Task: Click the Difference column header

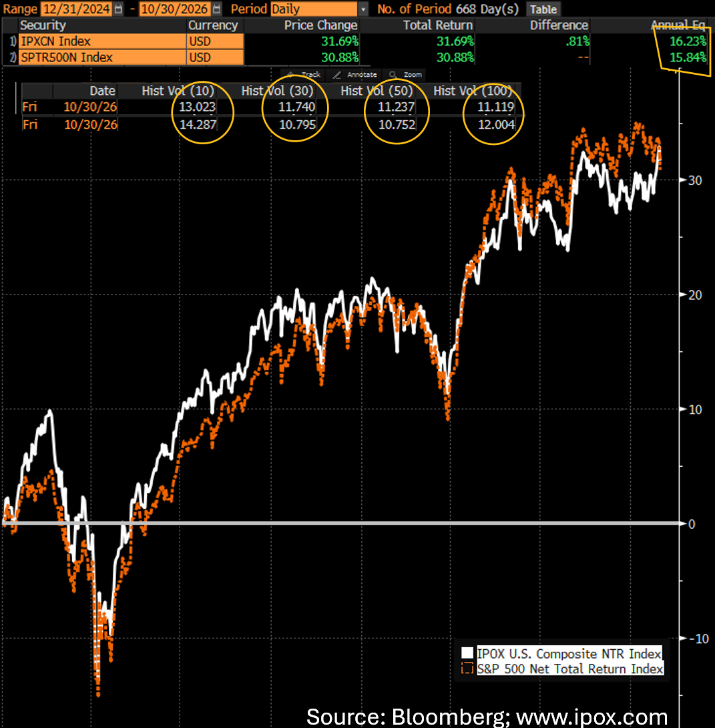Action: (x=559, y=25)
